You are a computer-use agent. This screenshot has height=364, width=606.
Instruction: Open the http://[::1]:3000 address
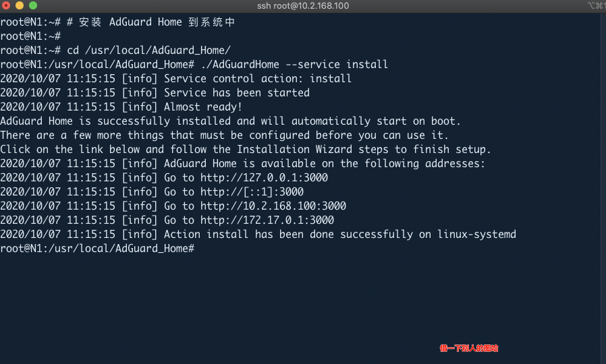(x=252, y=192)
